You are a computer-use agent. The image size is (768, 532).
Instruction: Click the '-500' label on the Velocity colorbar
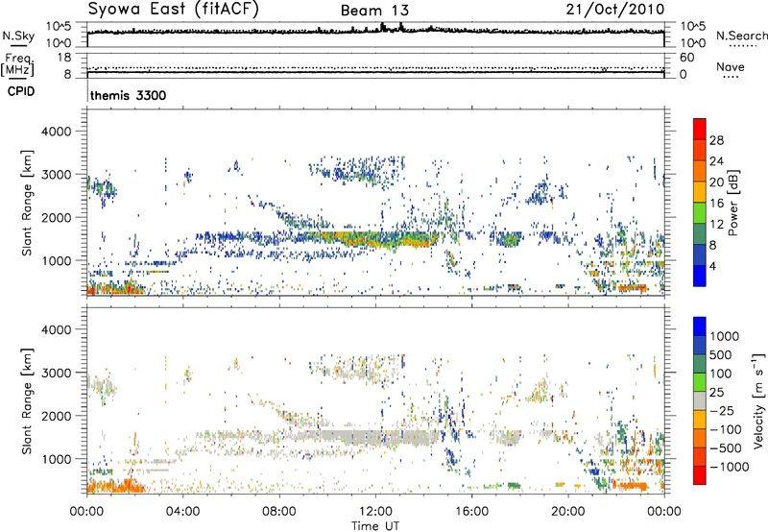coord(726,448)
